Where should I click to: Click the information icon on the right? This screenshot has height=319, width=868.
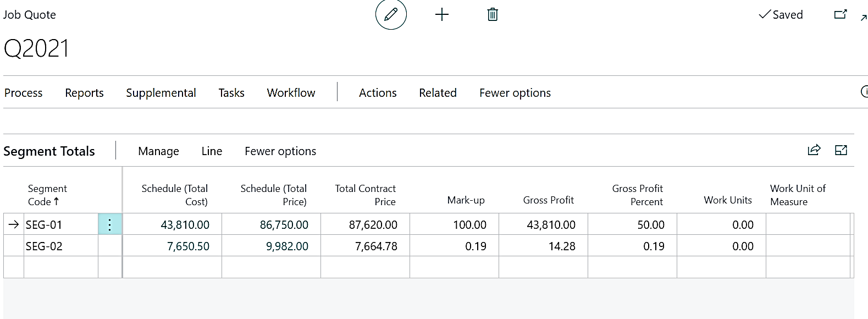point(864,92)
